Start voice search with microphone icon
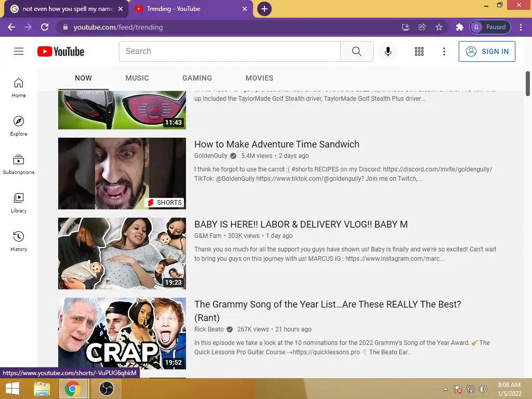The width and height of the screenshot is (532, 399). [x=388, y=51]
